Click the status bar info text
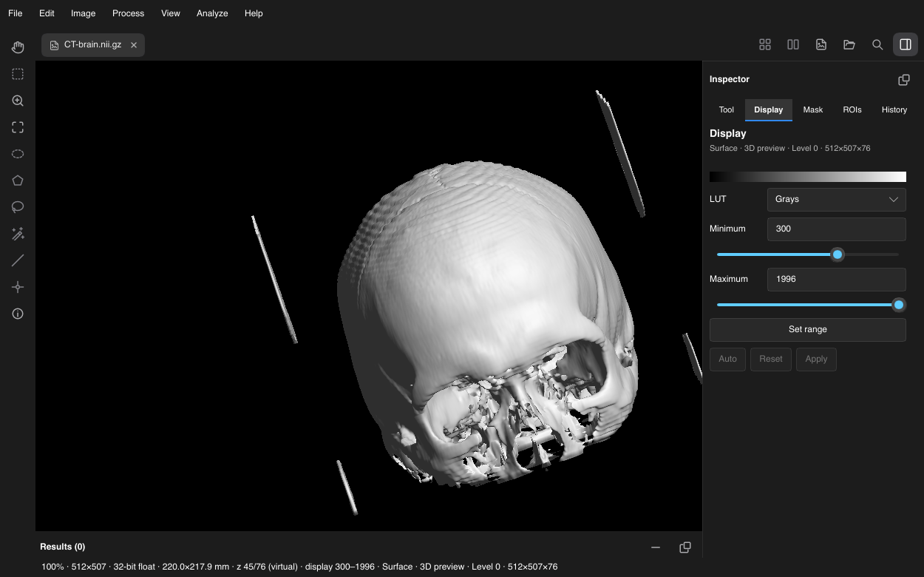Viewport: 924px width, 577px height. pyautogui.click(x=299, y=567)
